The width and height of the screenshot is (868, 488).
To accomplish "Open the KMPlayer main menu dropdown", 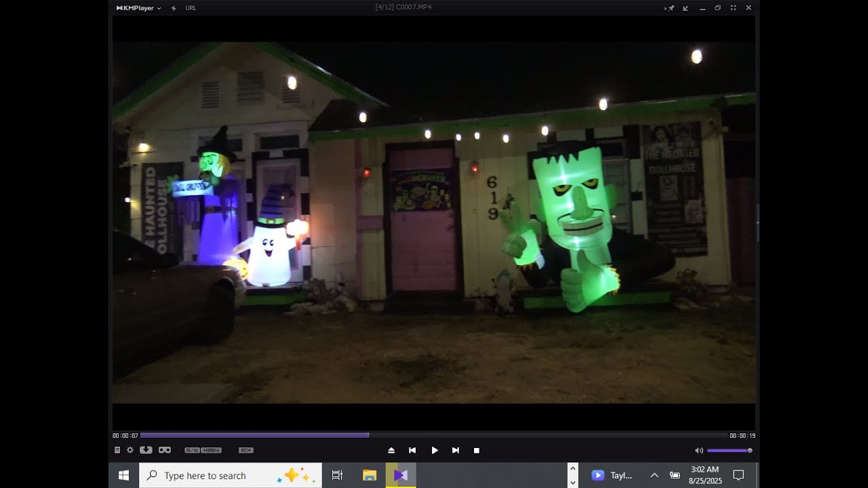I will click(x=138, y=8).
